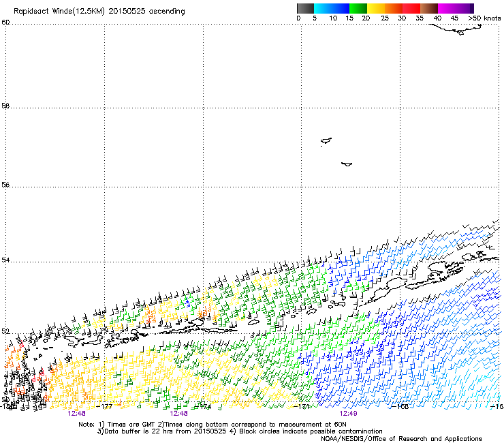Click the latitude label 52

tap(5, 331)
